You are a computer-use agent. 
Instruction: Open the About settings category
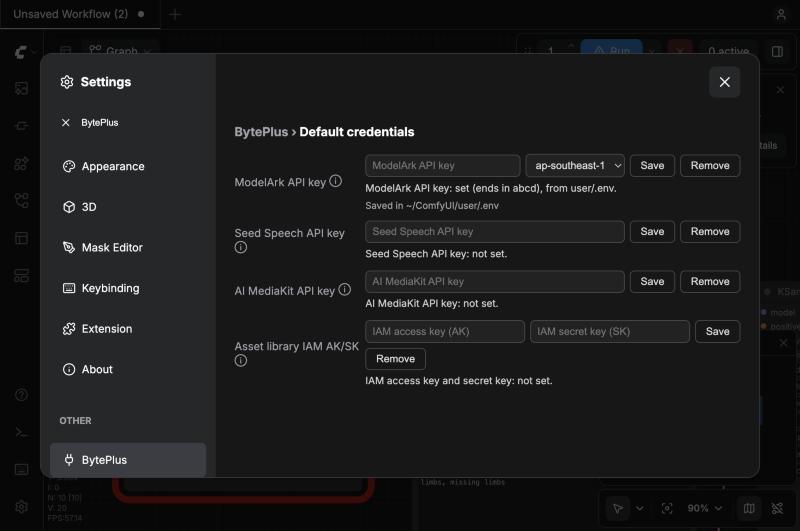(x=128, y=369)
